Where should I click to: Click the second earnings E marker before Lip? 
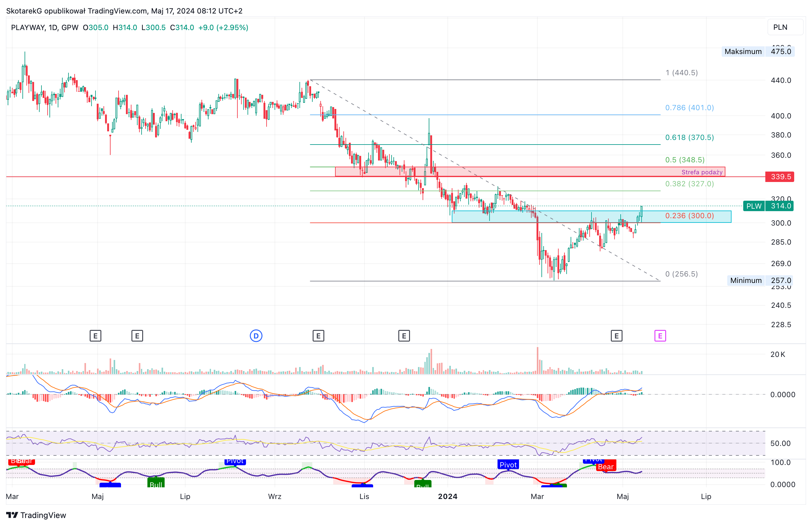click(x=137, y=336)
